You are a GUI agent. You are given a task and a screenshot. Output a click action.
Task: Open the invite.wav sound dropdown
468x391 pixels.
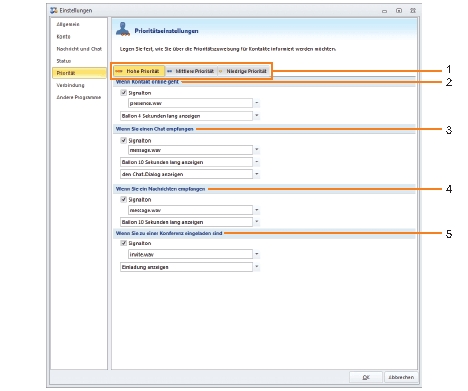(257, 254)
